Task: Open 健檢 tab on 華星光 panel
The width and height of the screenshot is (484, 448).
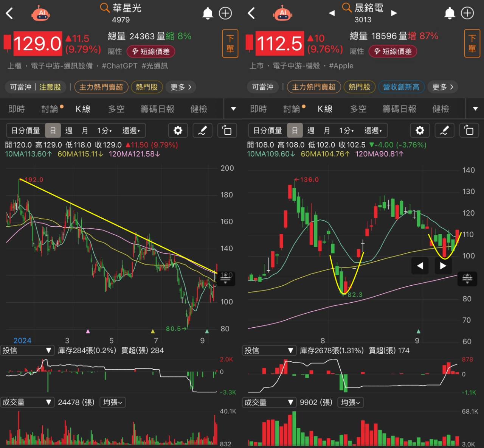Action: tap(199, 109)
